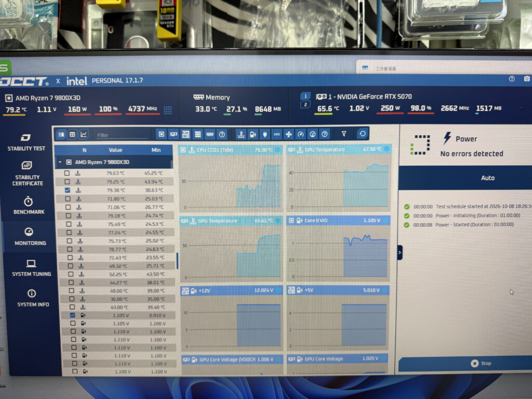This screenshot has height=399, width=532.
Task: Sort the sensor table by Min column
Action: (156, 150)
